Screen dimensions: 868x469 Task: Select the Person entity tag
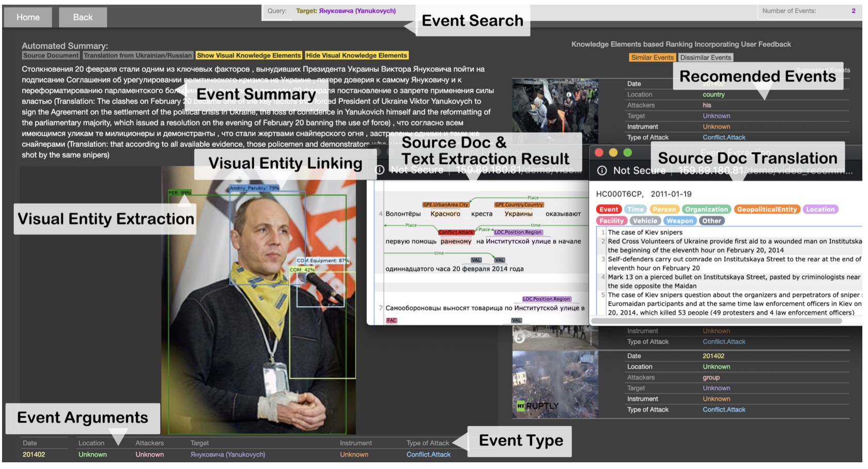664,209
